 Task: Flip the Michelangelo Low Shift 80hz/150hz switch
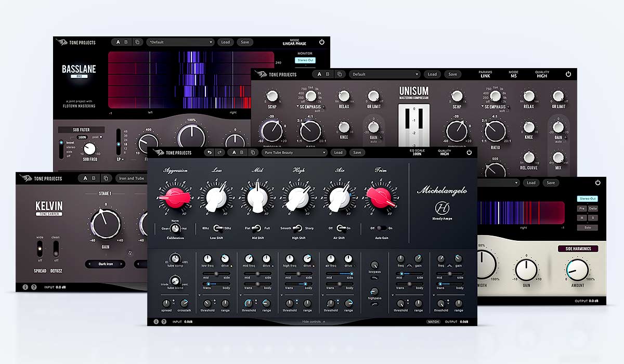pos(218,228)
